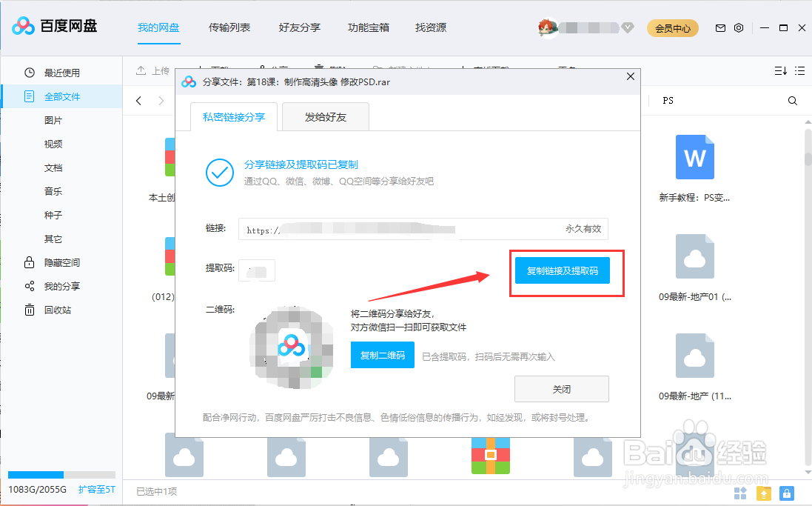
Task: Open Word file 新手教程：PS变...
Action: 694,168
